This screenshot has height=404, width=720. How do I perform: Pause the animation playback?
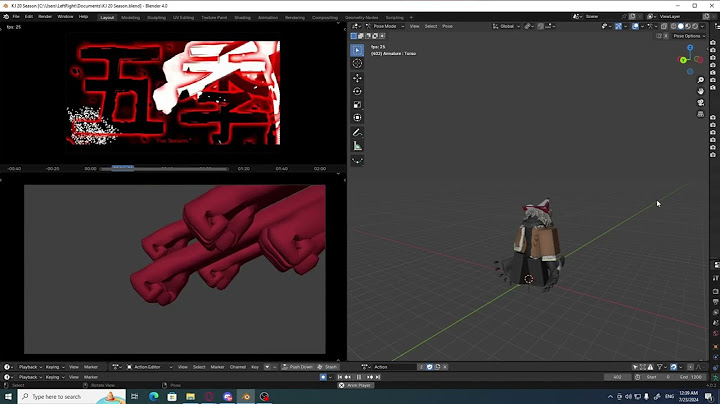359,377
